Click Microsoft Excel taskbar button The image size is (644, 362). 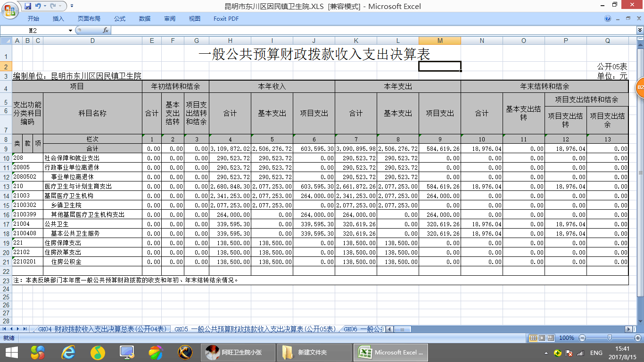[391, 353]
